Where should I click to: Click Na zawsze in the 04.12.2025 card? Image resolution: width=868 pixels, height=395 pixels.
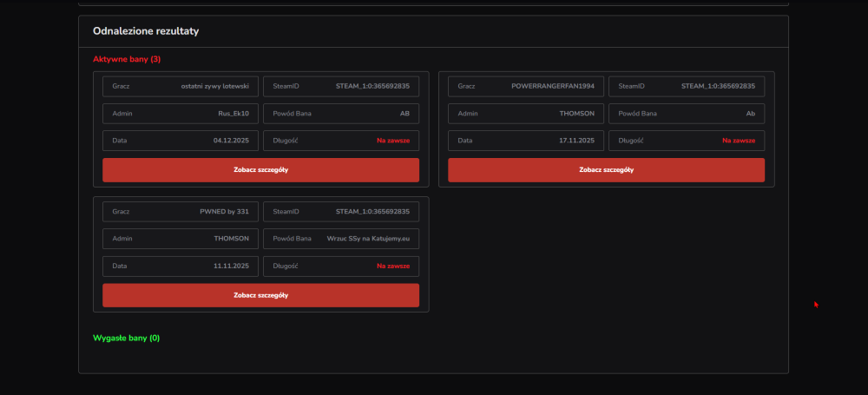(393, 141)
